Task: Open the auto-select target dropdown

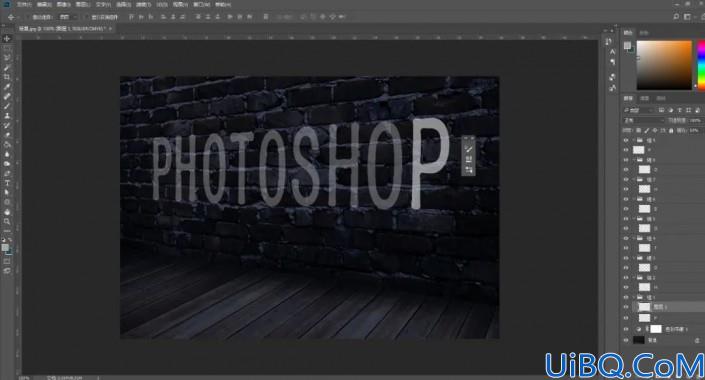Action: pos(68,17)
